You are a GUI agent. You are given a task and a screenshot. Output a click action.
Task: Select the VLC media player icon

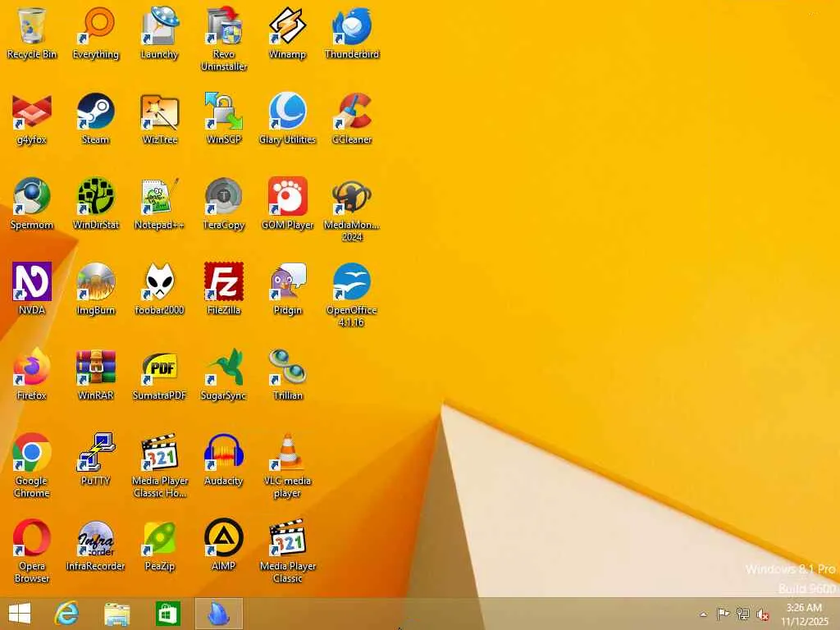click(288, 466)
